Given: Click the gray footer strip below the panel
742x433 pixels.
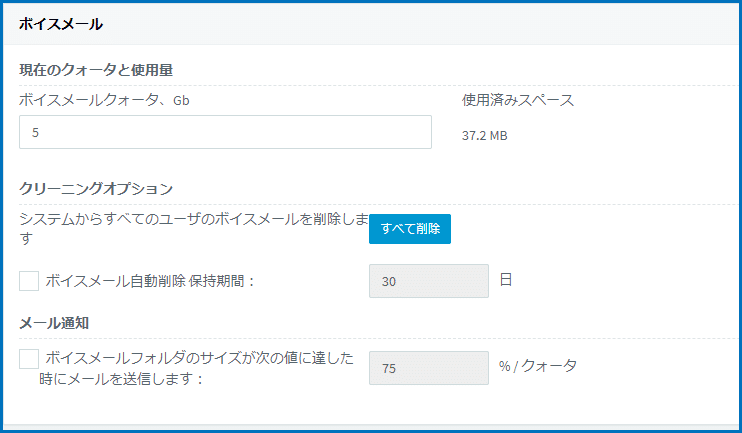Looking at the screenshot, I should 371,427.
